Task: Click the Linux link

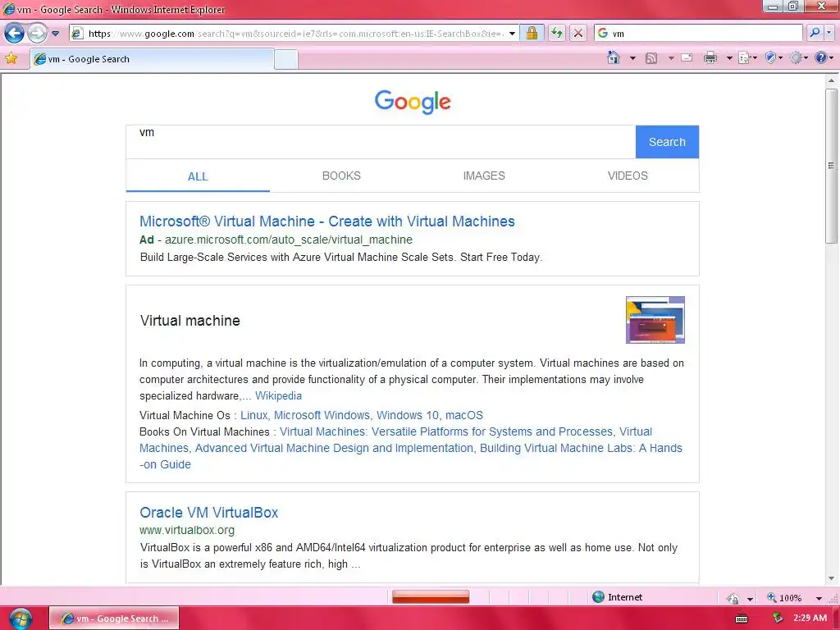Action: coord(254,415)
